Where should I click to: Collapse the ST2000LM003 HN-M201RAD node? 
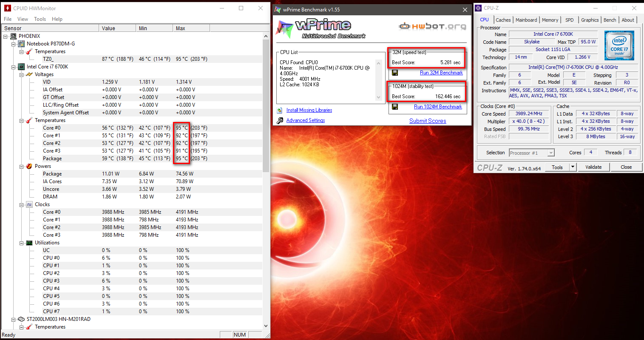(x=14, y=319)
